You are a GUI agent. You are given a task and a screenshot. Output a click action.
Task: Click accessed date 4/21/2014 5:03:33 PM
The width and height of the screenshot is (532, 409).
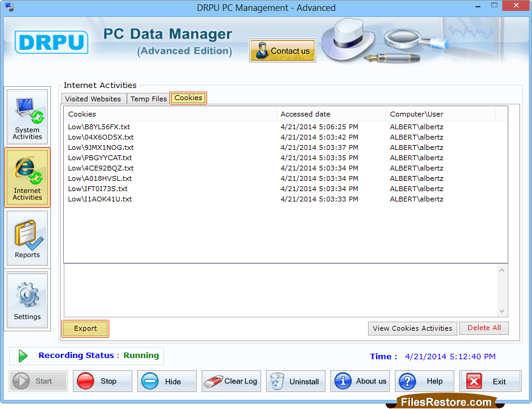click(319, 199)
